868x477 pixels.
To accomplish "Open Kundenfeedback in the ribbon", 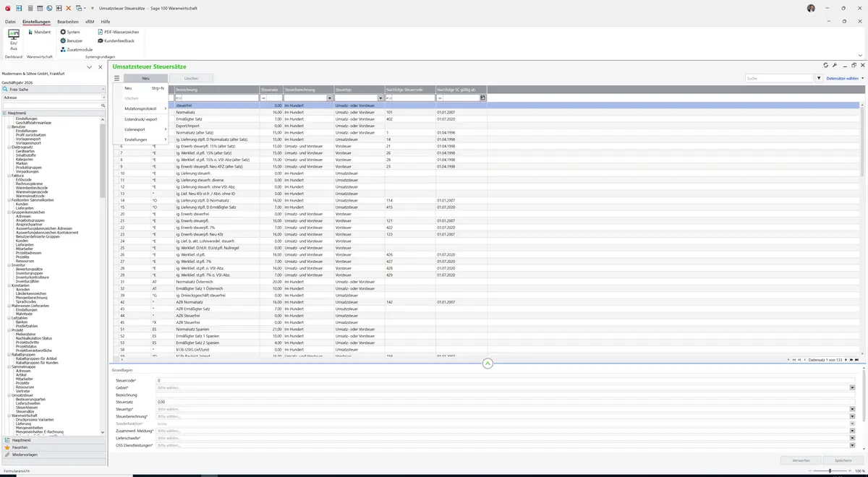I will coord(116,40).
